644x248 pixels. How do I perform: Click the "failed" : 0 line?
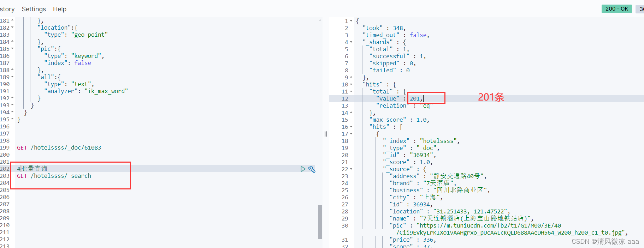click(389, 71)
